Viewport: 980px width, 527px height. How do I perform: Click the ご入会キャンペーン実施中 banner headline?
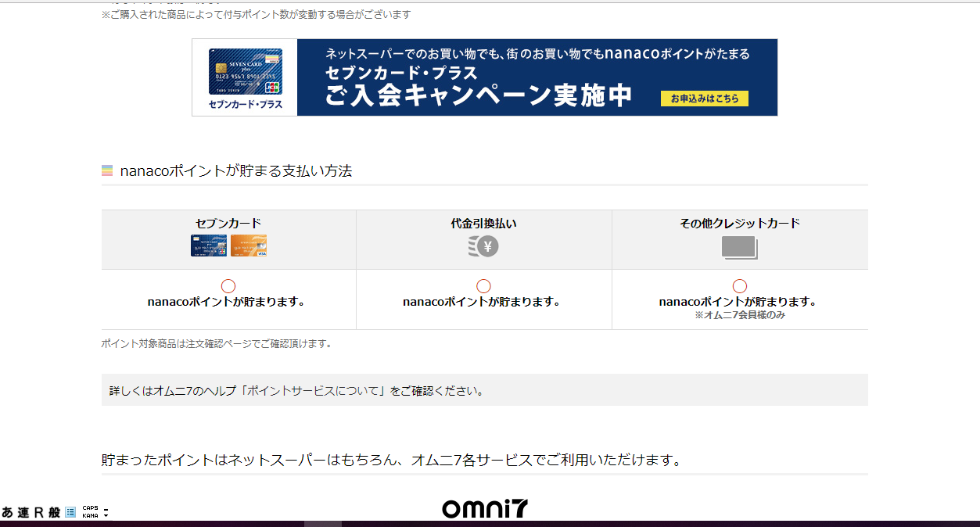(x=479, y=95)
